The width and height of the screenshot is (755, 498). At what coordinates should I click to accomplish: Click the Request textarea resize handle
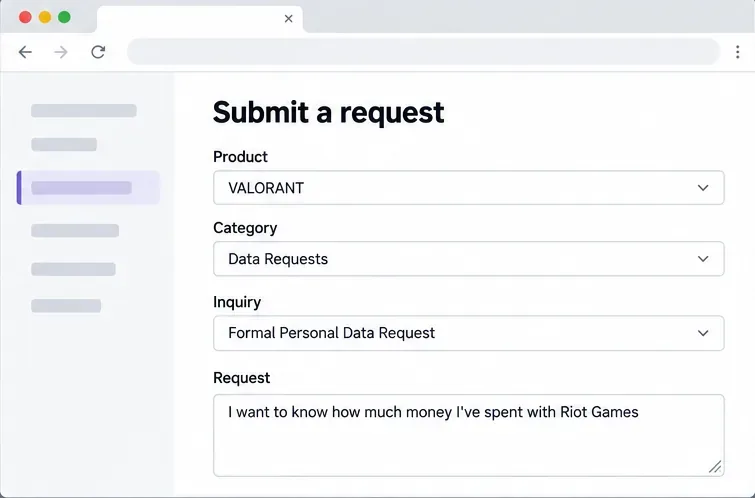tap(715, 467)
